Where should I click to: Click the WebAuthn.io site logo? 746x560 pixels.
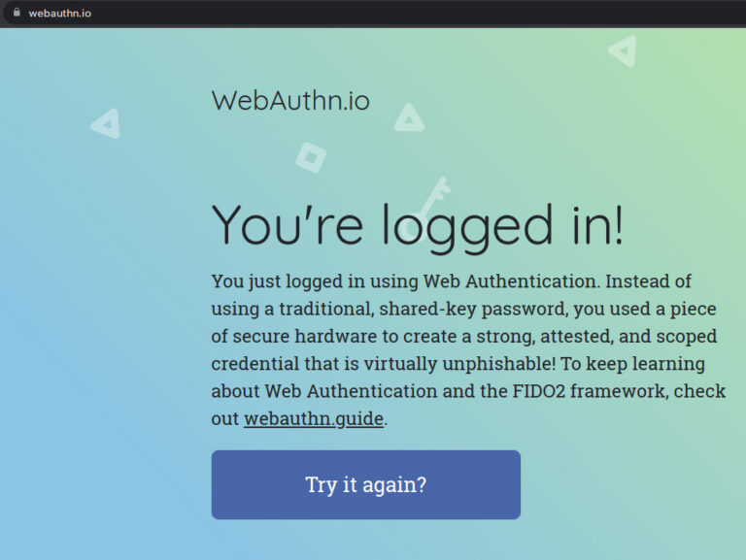290,100
